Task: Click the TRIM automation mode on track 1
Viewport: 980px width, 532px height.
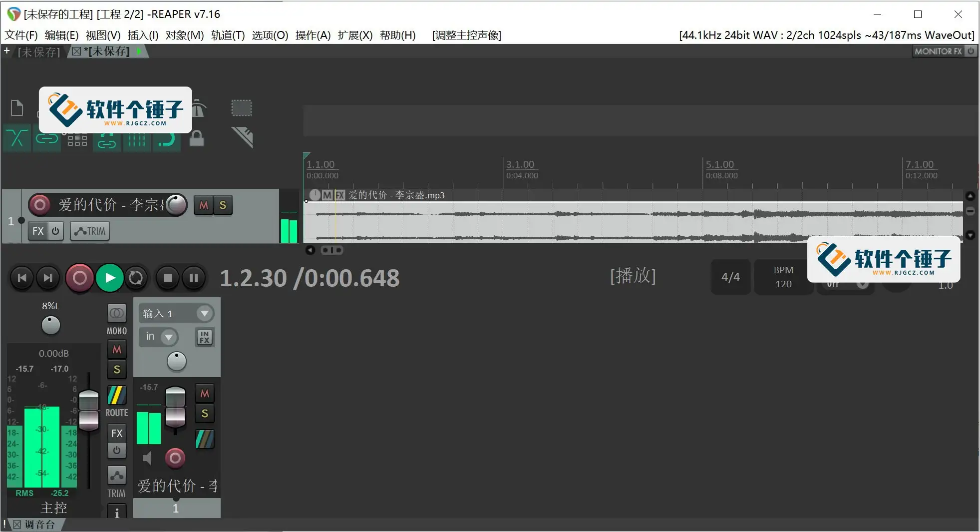Action: tap(90, 230)
